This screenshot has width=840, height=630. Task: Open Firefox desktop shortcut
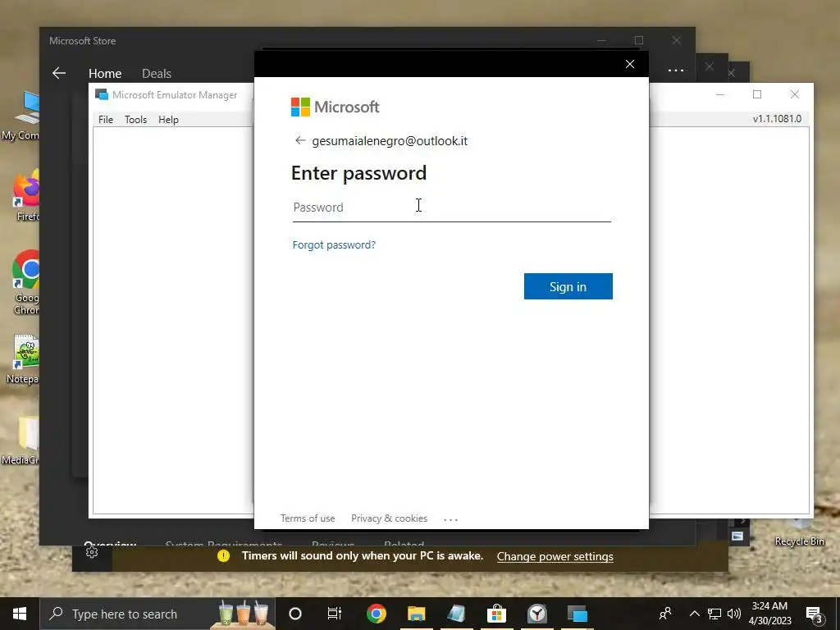[x=26, y=197]
